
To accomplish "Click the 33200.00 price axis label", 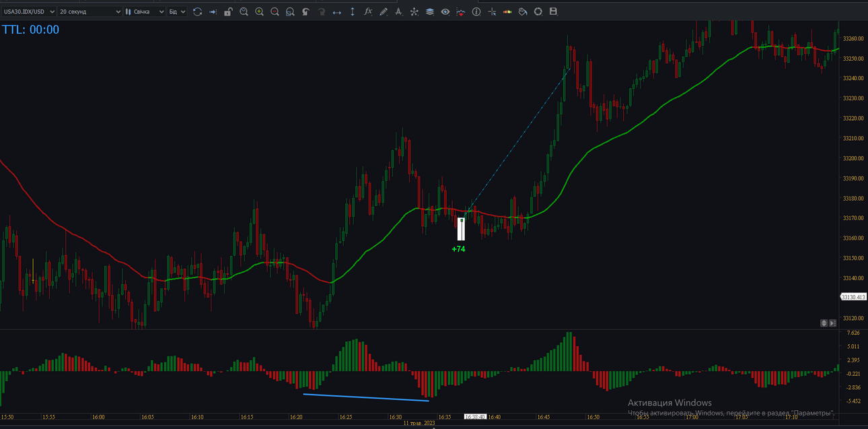I will [x=853, y=158].
